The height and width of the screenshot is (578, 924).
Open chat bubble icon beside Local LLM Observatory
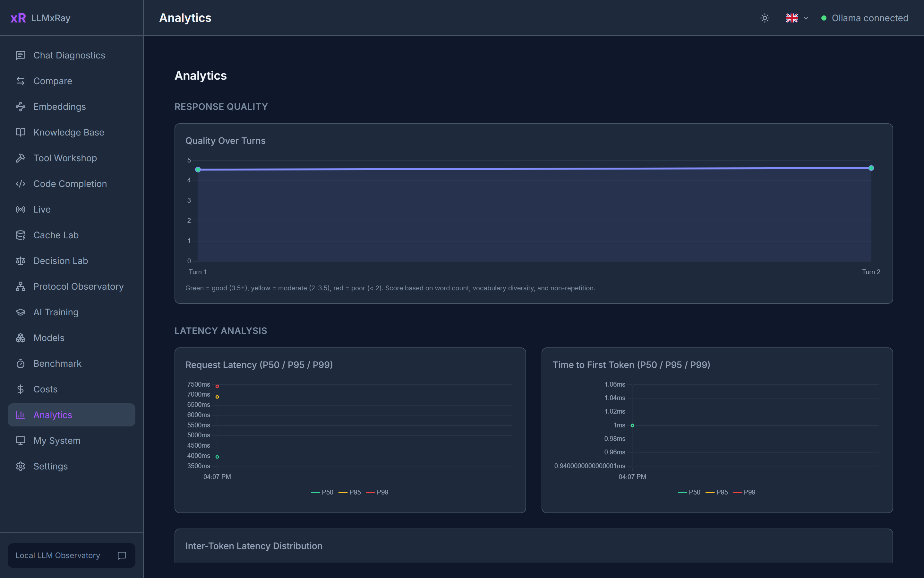pos(122,556)
